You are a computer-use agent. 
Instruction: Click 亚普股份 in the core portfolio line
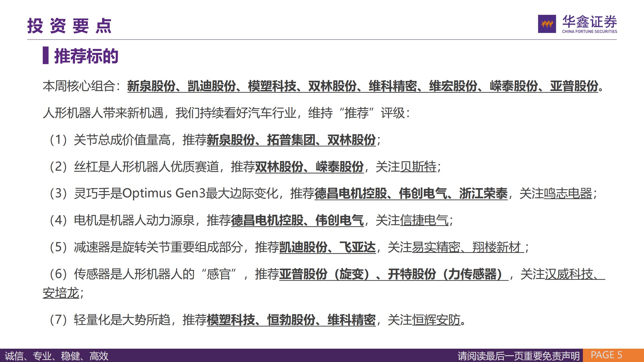(x=574, y=86)
